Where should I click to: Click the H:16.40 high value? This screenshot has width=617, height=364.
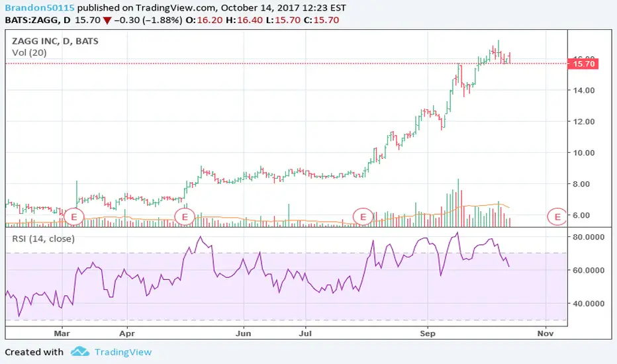pyautogui.click(x=244, y=20)
